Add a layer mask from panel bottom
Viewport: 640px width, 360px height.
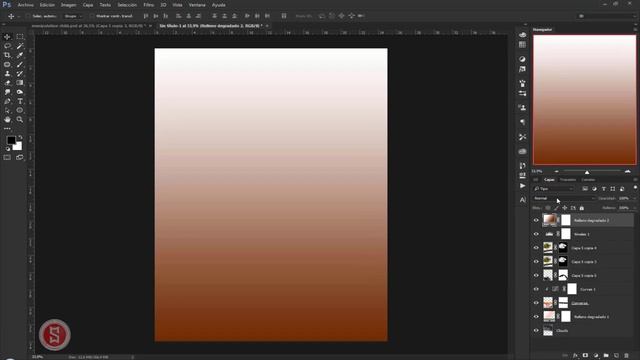click(x=585, y=356)
